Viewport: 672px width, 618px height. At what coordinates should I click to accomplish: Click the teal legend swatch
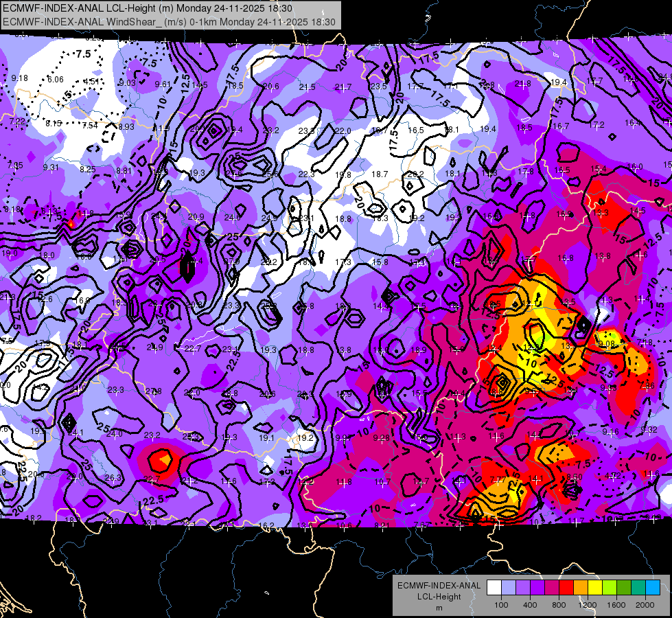tap(638, 588)
